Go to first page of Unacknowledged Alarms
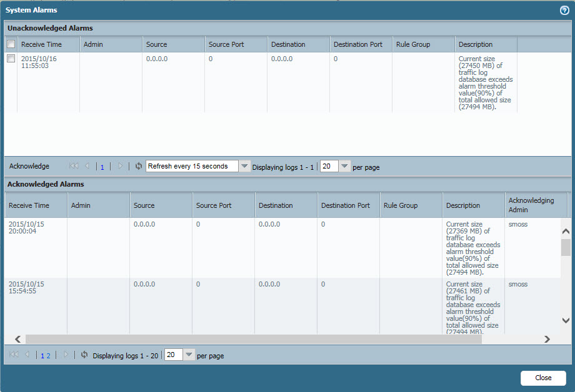Image resolution: width=575 pixels, height=392 pixels. click(74, 167)
